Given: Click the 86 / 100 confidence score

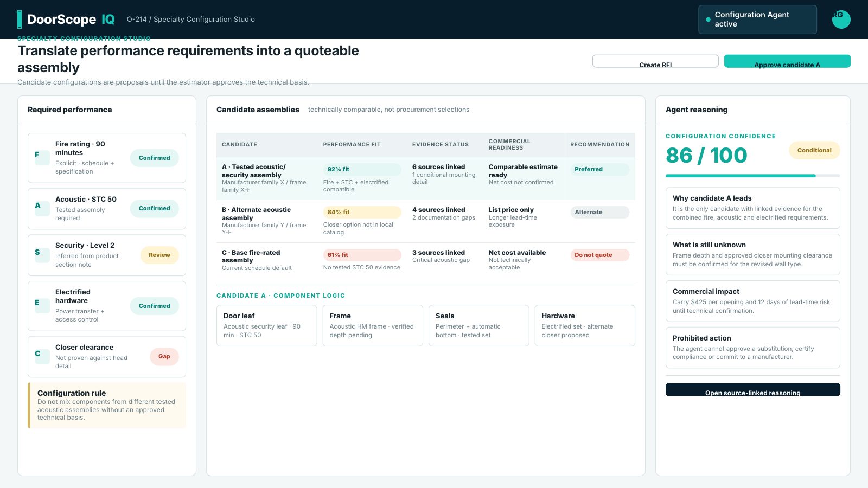Looking at the screenshot, I should click(706, 156).
